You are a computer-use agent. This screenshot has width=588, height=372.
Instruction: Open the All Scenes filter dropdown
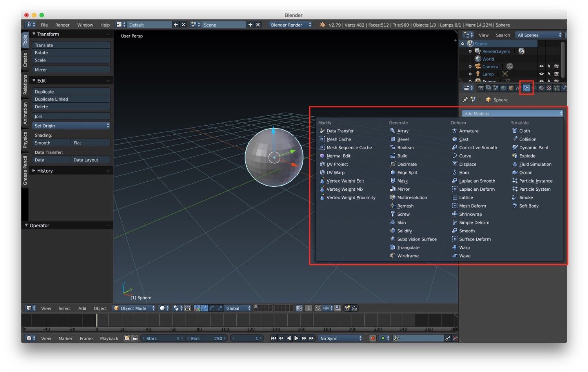coord(539,35)
